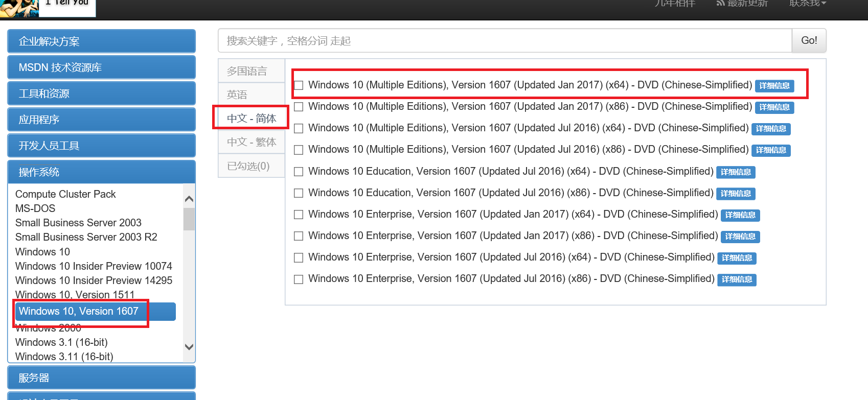Select plain Windows 10 list entry

(x=42, y=252)
